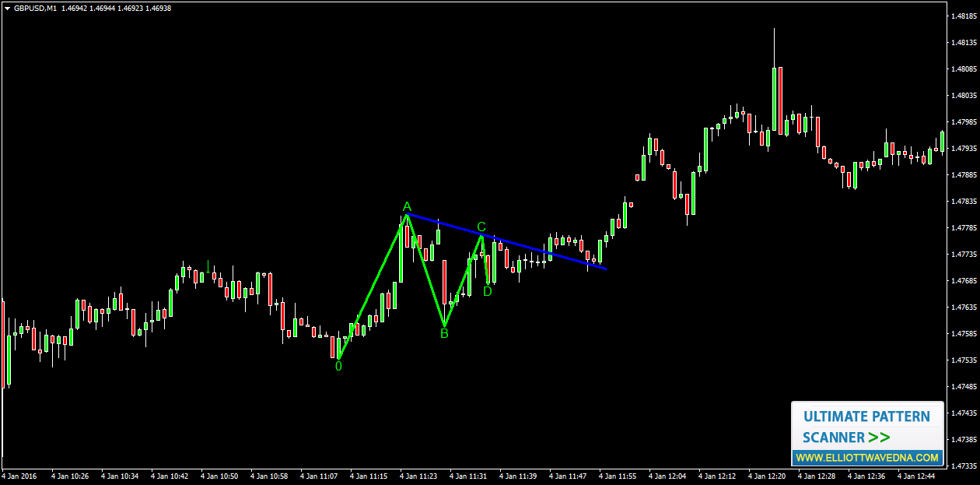Open the www.elliottwavedna.com link
The width and height of the screenshot is (980, 485).
tap(866, 458)
